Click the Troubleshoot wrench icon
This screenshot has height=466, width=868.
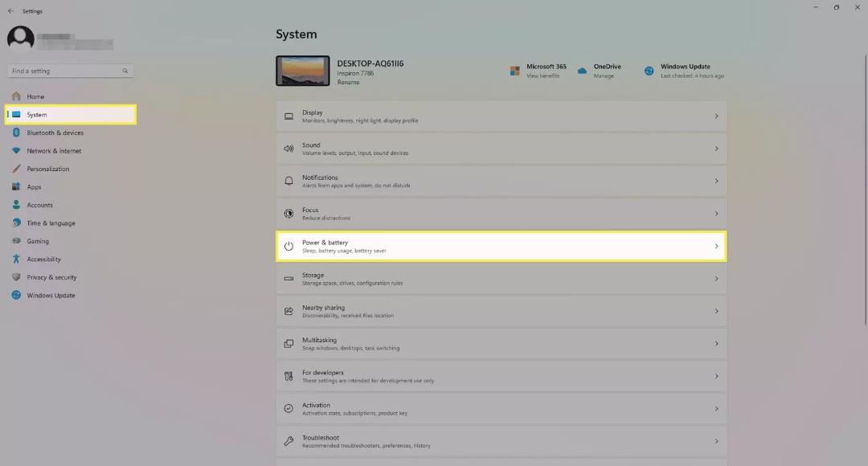[x=289, y=441]
